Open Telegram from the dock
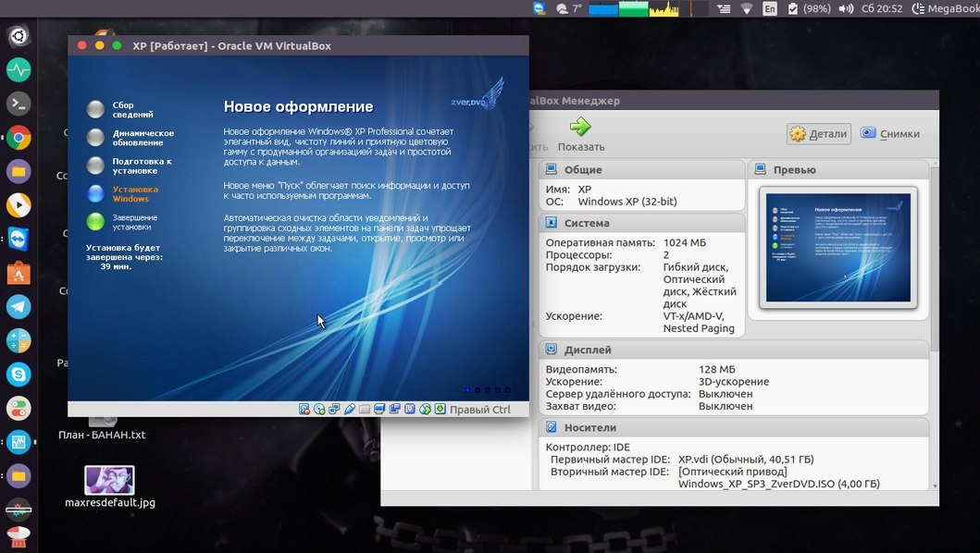Image resolution: width=980 pixels, height=553 pixels. pyautogui.click(x=19, y=307)
